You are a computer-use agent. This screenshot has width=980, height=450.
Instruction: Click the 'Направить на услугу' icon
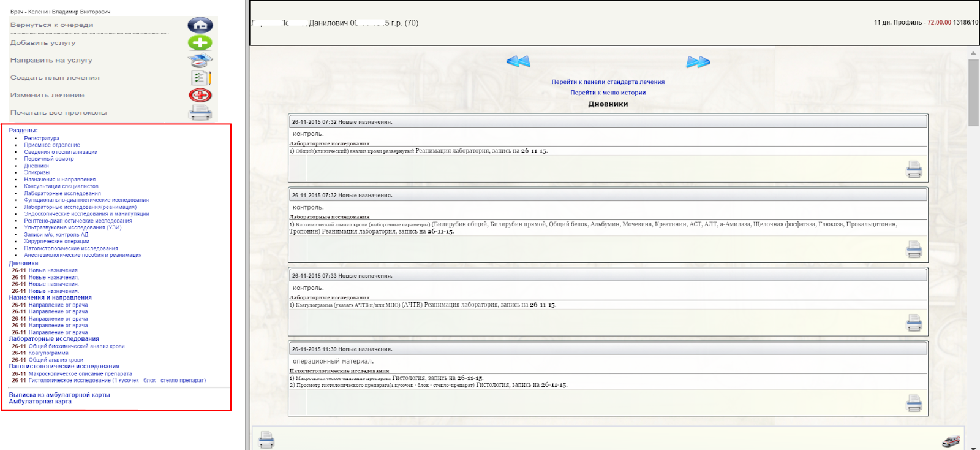(x=200, y=60)
